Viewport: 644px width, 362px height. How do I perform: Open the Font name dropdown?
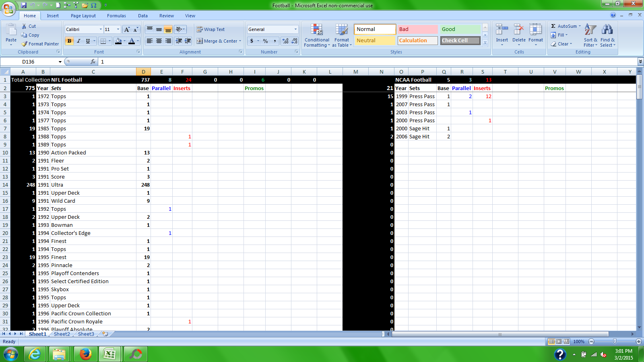point(101,29)
